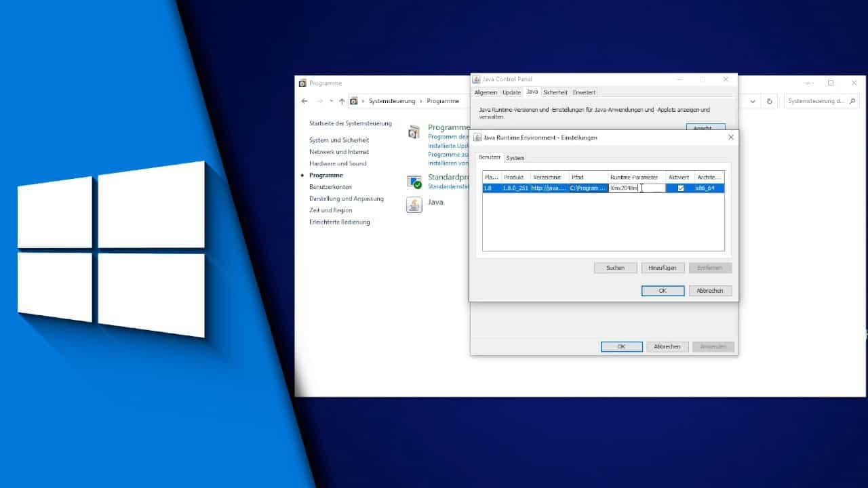Viewport: 868px width, 488px height.
Task: Click the Programme window title bar icon
Action: pos(302,83)
